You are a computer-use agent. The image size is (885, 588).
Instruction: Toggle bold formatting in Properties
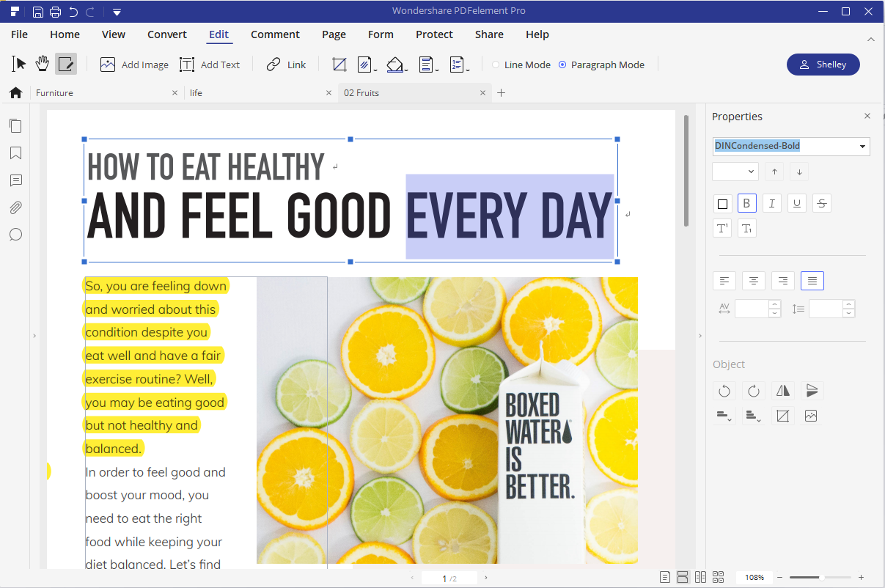[x=747, y=204]
